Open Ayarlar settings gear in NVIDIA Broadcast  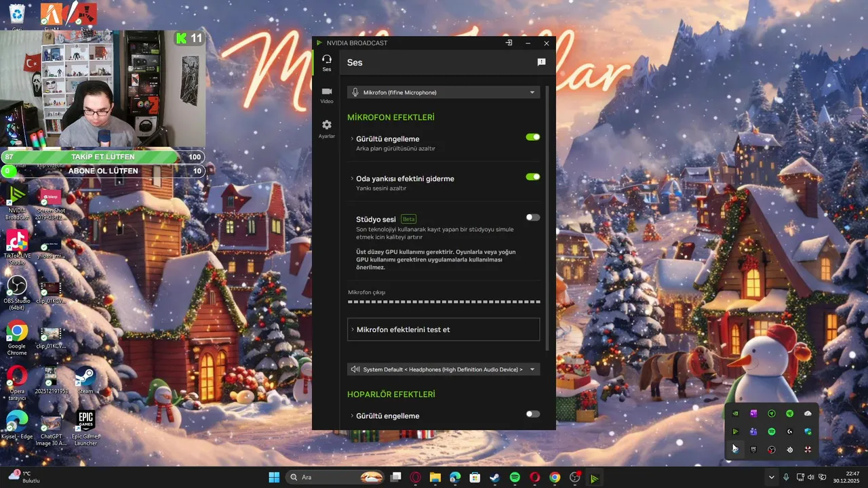[x=327, y=129]
